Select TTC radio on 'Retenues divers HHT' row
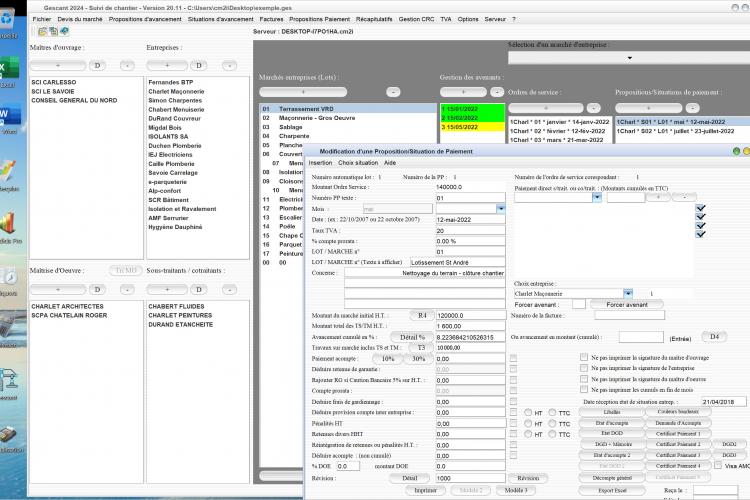This screenshot has height=500, width=750. pyautogui.click(x=552, y=434)
